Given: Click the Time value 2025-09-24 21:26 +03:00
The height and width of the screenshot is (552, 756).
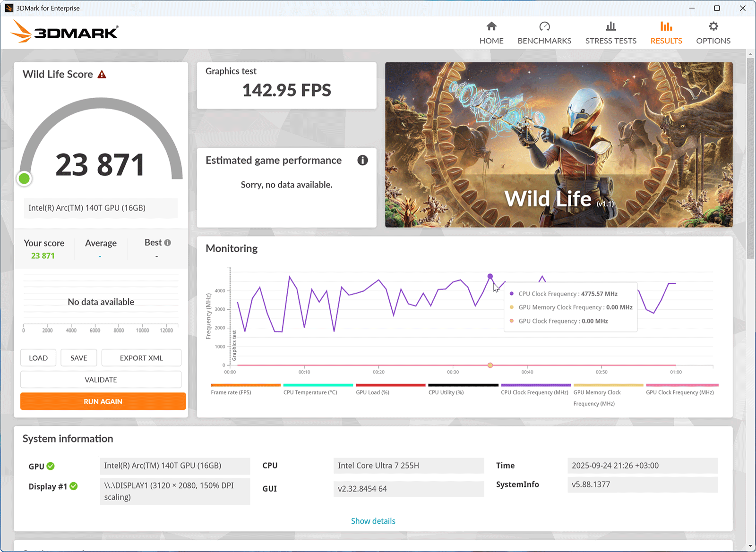Looking at the screenshot, I should [643, 466].
